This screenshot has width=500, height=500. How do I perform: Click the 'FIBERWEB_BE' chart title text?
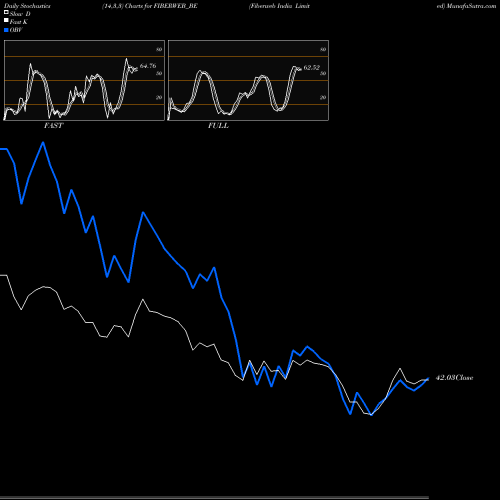point(176,6)
